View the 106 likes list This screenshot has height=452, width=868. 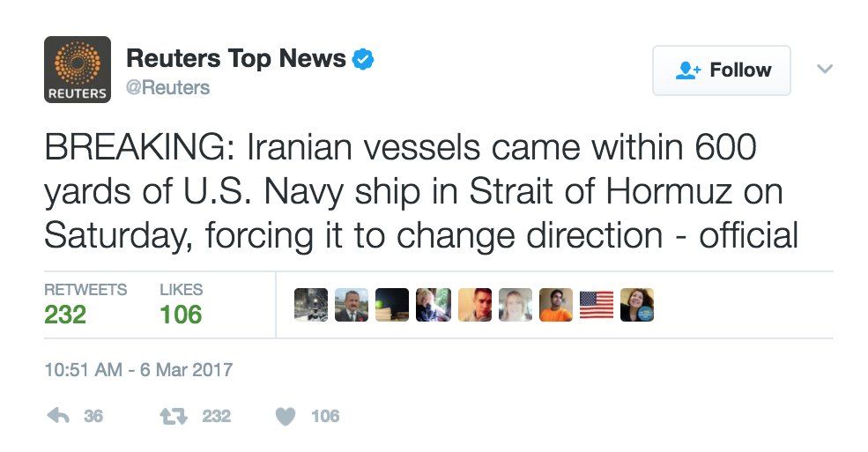pyautogui.click(x=181, y=314)
